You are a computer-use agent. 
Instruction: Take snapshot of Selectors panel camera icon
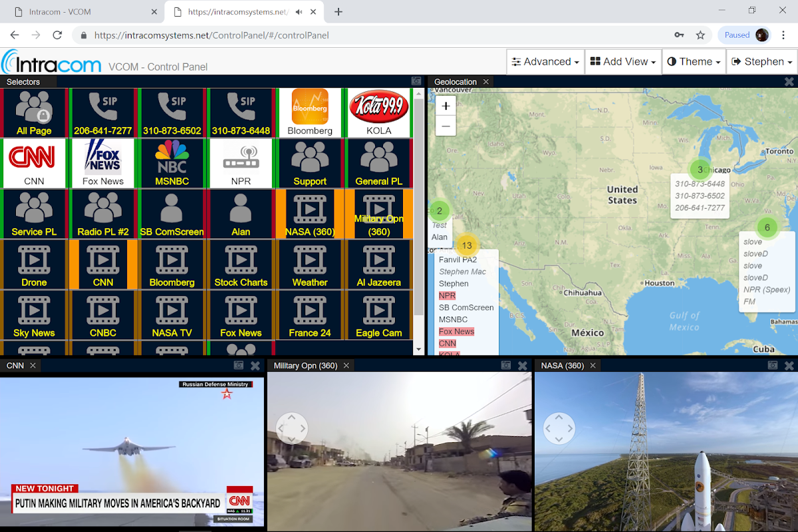pyautogui.click(x=416, y=81)
